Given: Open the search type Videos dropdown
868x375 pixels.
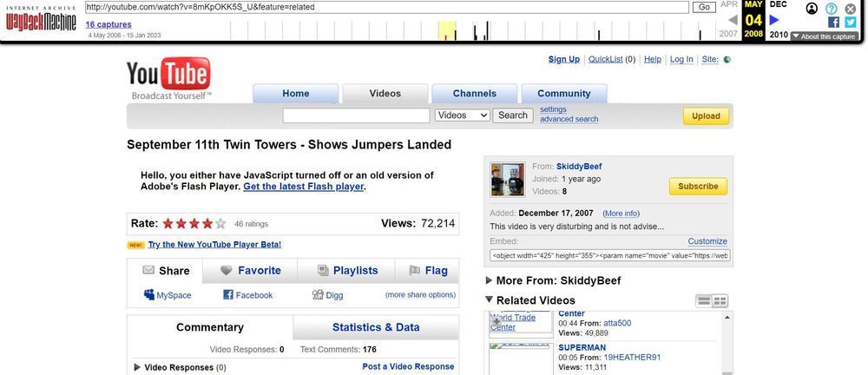Looking at the screenshot, I should 463,115.
